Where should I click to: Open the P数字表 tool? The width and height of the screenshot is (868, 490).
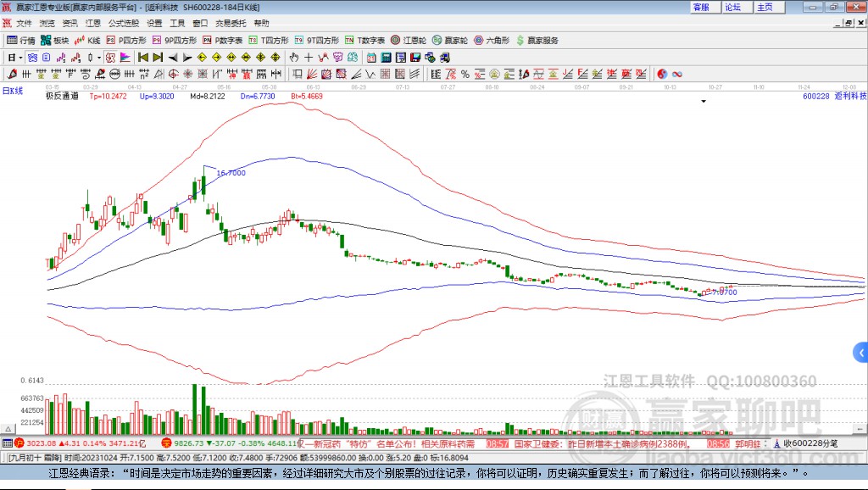pyautogui.click(x=223, y=41)
